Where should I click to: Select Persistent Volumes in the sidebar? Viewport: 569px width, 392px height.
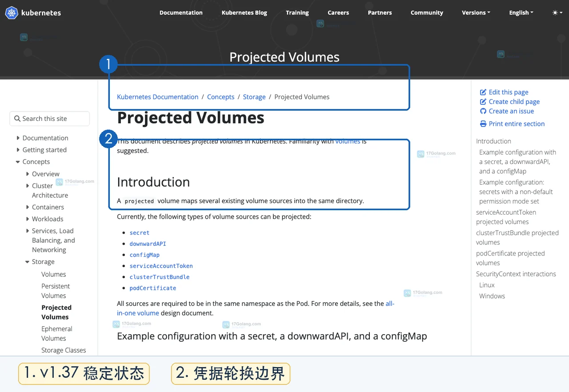56,291
